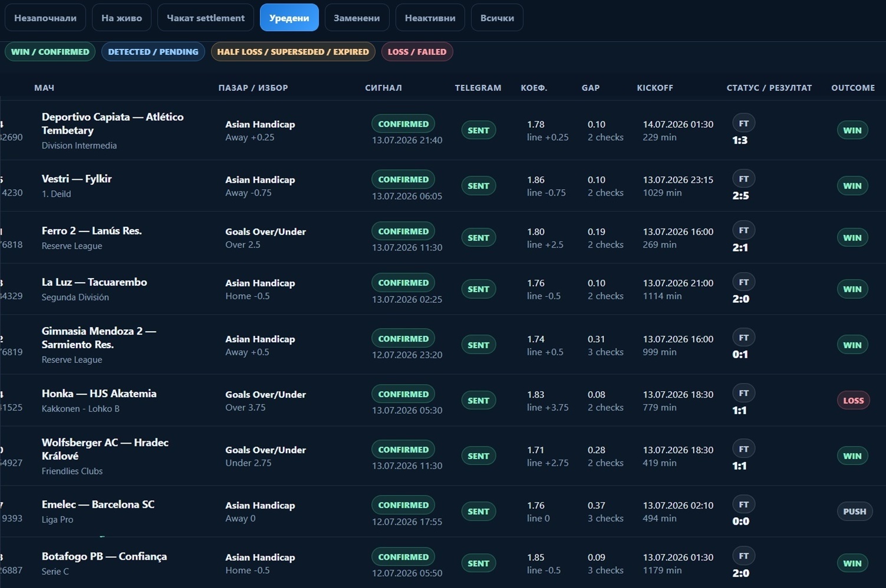Open Wolfsberger AC — Hradec Králové match
This screenshot has height=588, width=886.
click(x=105, y=449)
